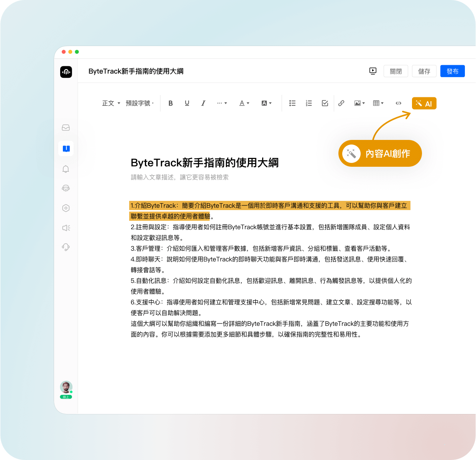
Task: Insert a numbered list
Action: (x=309, y=103)
